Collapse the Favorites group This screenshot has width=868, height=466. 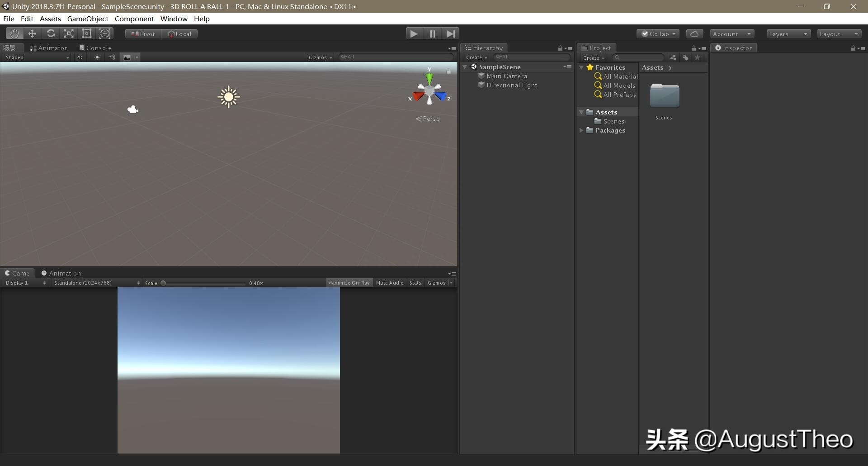[582, 67]
